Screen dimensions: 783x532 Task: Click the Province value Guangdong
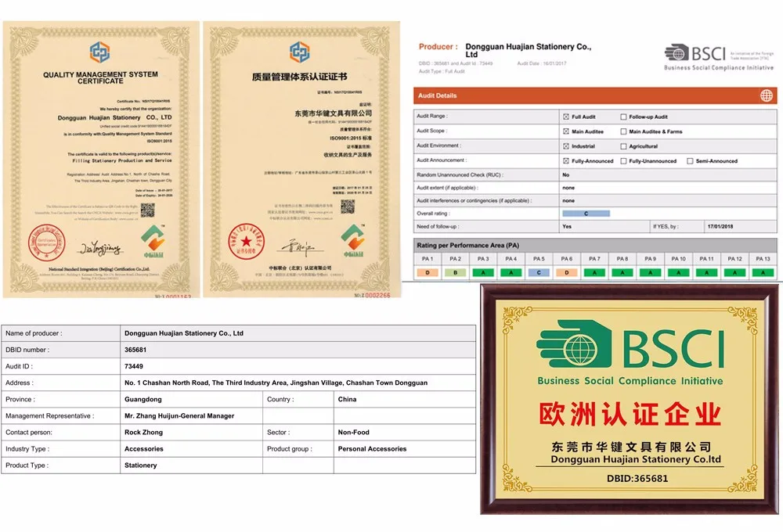click(x=143, y=399)
